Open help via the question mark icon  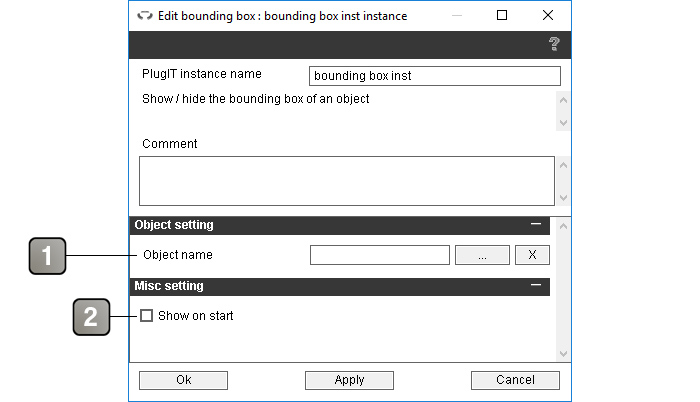[554, 44]
